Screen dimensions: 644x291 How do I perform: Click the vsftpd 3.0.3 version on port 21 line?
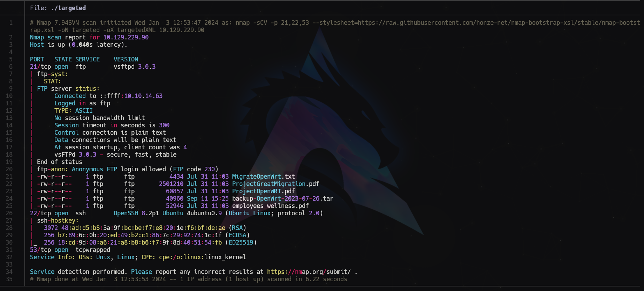tap(135, 67)
